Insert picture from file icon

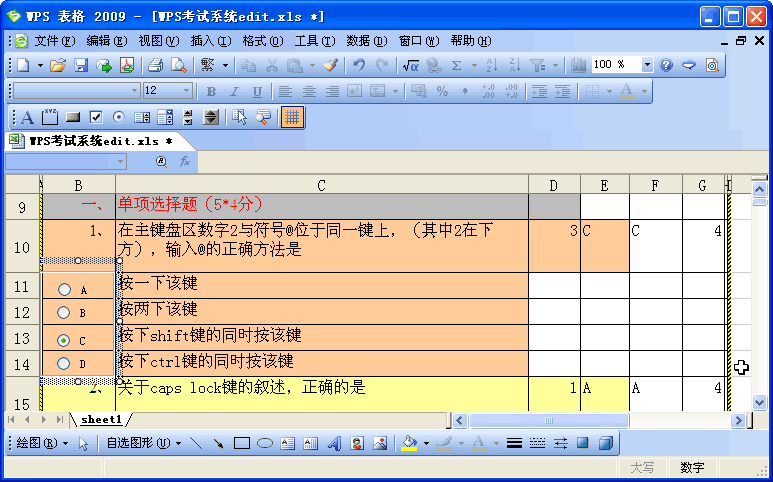pos(380,443)
